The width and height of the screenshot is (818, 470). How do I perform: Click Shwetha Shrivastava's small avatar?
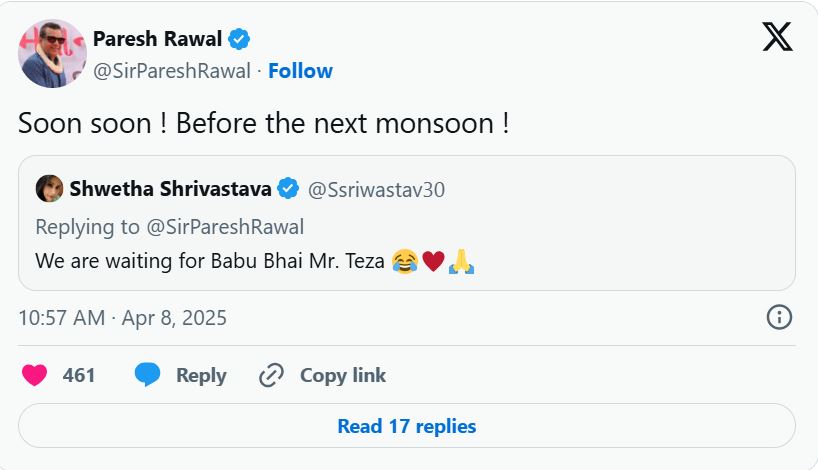[x=49, y=188]
